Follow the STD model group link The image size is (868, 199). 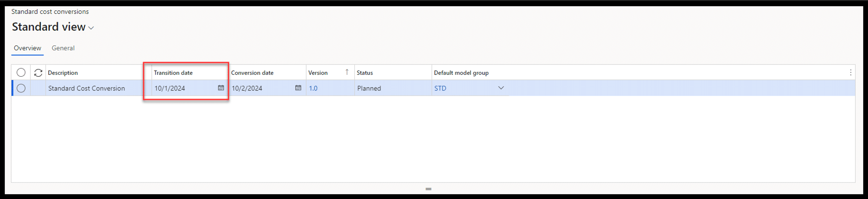(x=440, y=88)
